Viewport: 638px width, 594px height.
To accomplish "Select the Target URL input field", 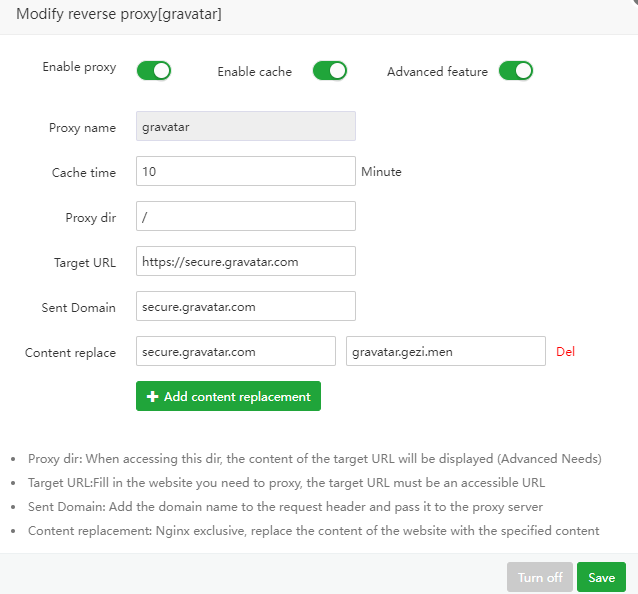I will click(x=245, y=261).
